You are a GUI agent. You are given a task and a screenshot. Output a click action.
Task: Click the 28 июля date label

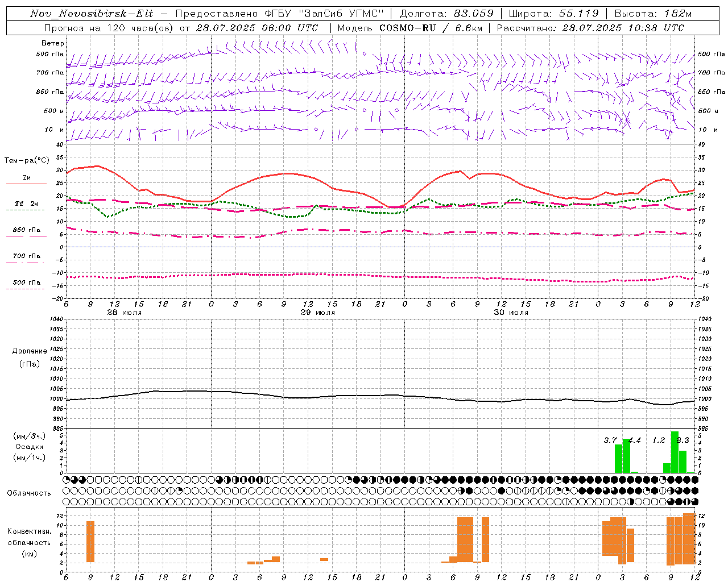tap(125, 313)
